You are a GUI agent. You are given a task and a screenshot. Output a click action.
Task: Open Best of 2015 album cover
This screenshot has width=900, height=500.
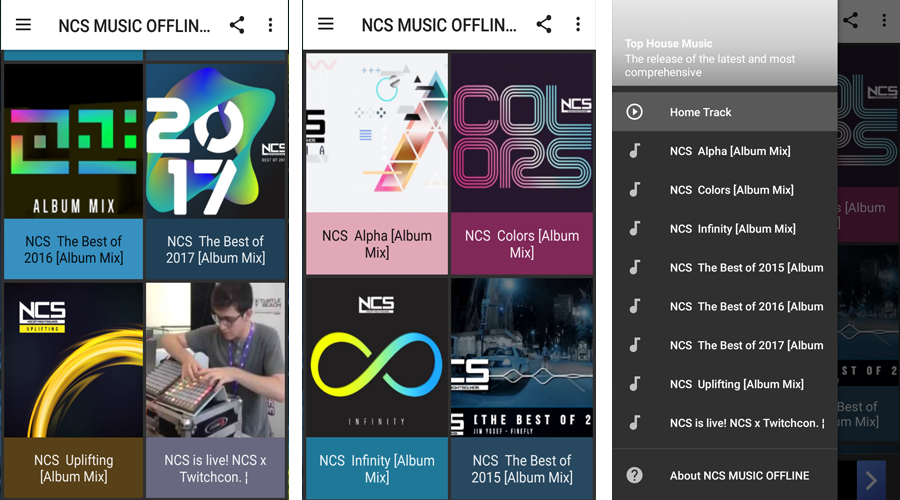coord(522,358)
